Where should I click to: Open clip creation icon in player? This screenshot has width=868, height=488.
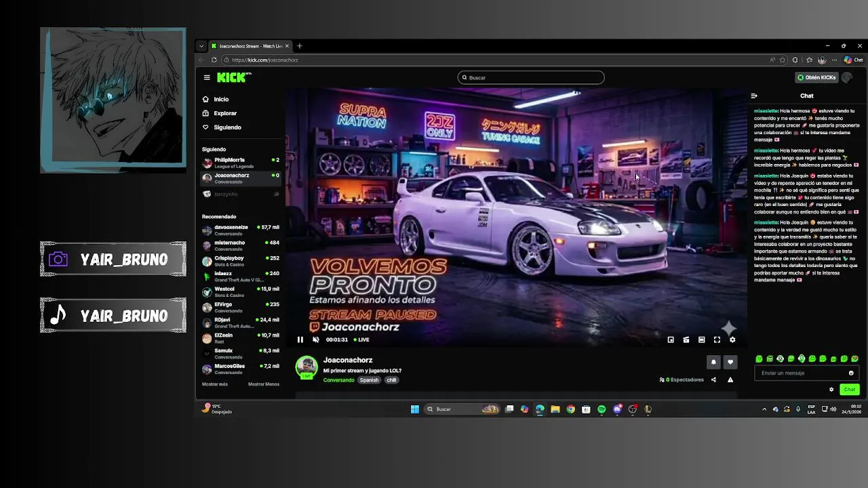pos(686,340)
